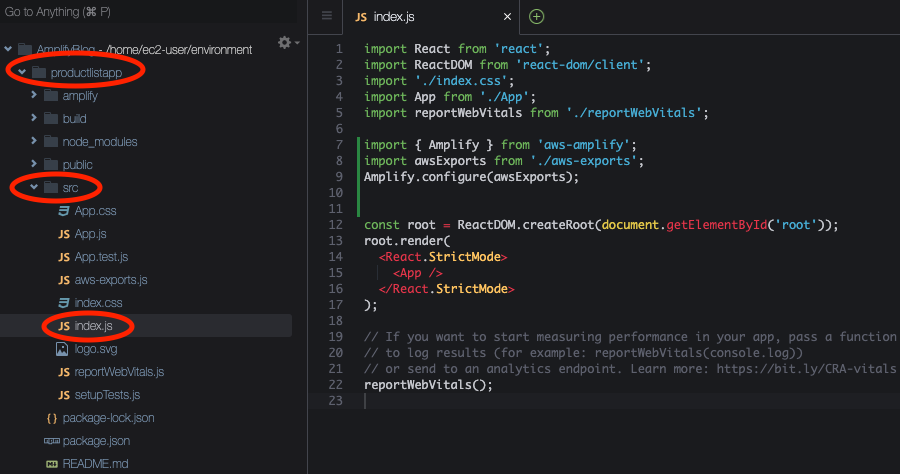Viewport: 900px width, 474px height.
Task: Open index.css in the file tree
Action: 98,302
